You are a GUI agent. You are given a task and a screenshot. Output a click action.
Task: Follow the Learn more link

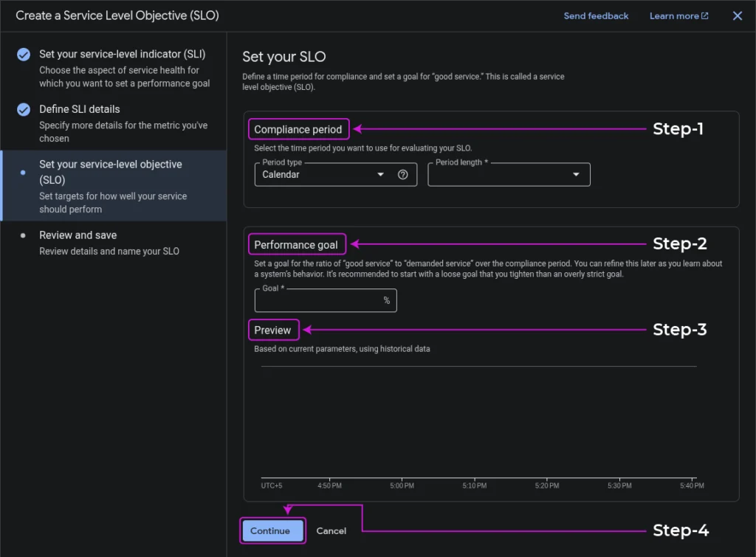click(673, 16)
